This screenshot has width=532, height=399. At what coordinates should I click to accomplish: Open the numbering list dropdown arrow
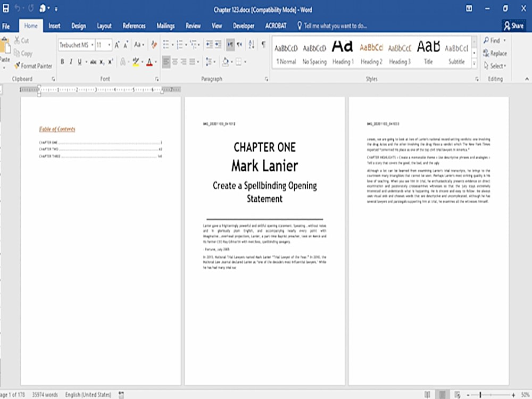pos(186,45)
